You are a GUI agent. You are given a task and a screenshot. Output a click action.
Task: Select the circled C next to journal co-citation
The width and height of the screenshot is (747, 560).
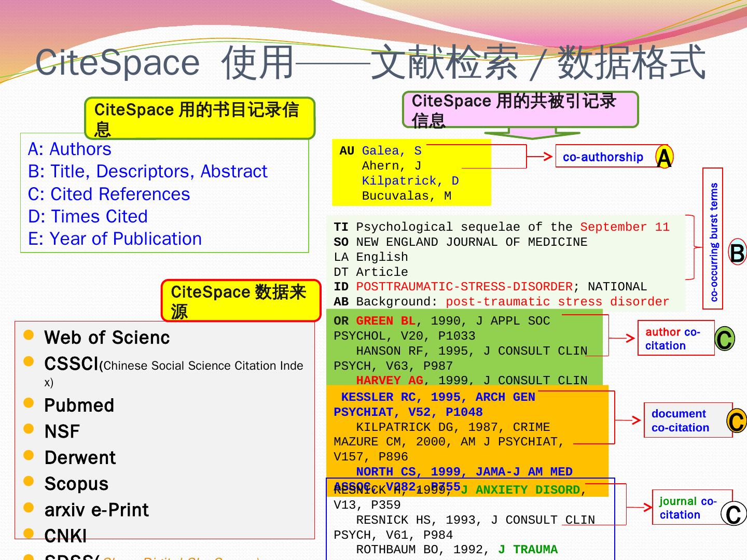[734, 514]
